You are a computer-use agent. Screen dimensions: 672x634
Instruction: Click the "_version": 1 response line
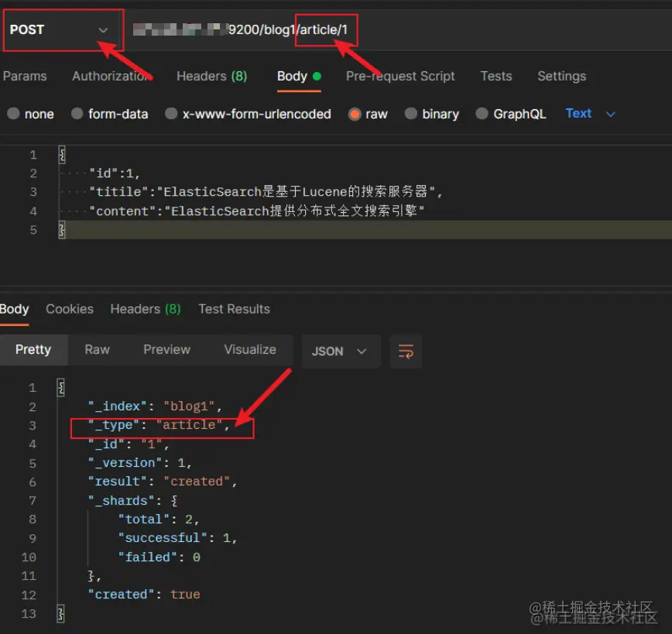pos(139,463)
